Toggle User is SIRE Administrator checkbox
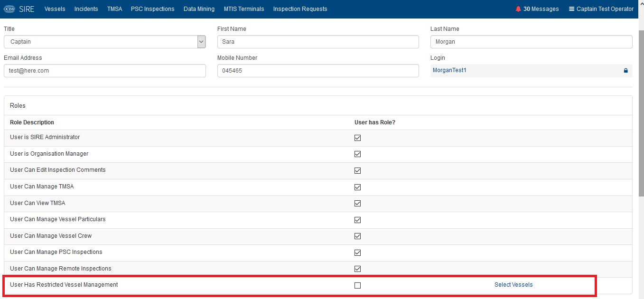The width and height of the screenshot is (644, 299). [357, 138]
